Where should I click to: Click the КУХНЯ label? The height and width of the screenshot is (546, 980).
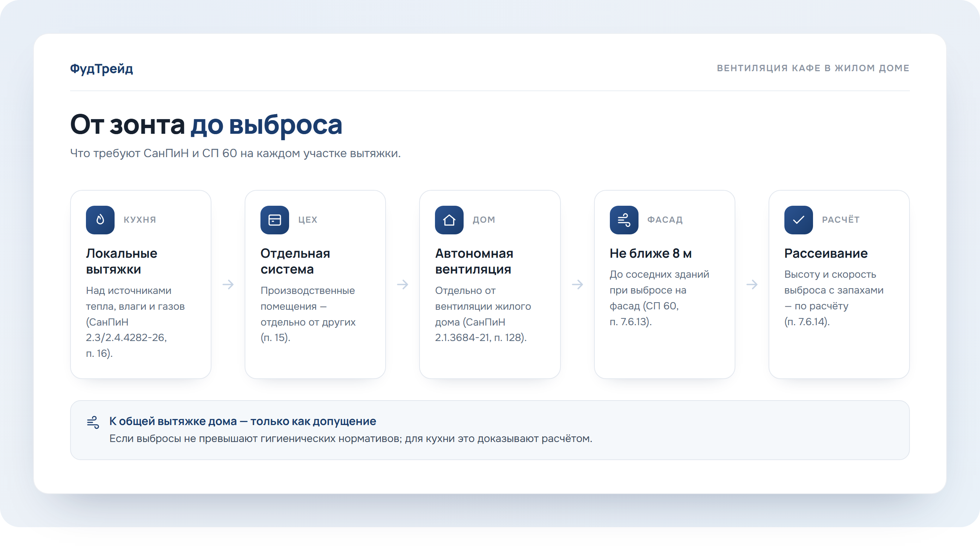coord(139,220)
